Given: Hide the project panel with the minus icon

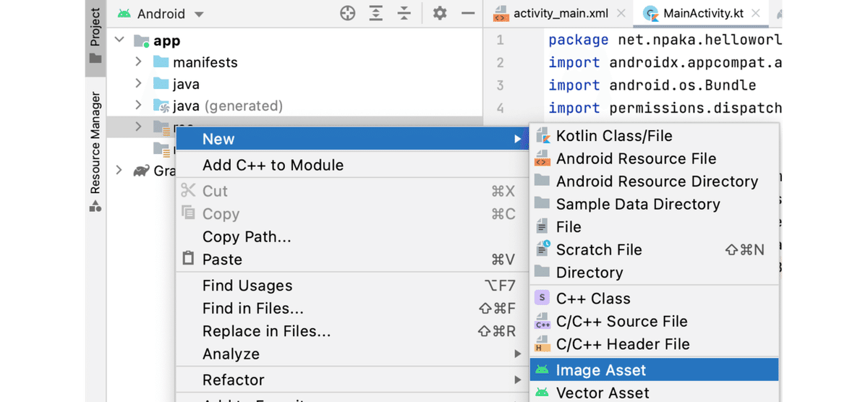Looking at the screenshot, I should click(468, 13).
